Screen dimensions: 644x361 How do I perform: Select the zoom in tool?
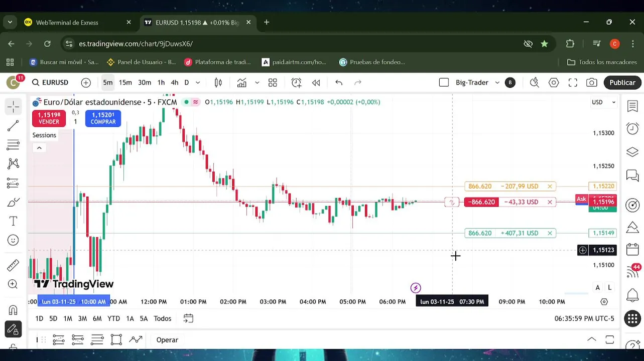(13, 284)
